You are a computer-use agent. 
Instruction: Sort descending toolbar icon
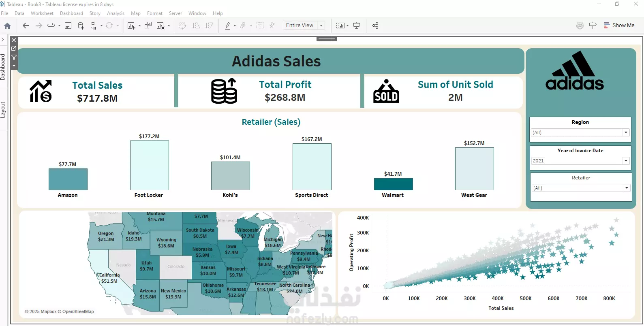click(x=209, y=26)
